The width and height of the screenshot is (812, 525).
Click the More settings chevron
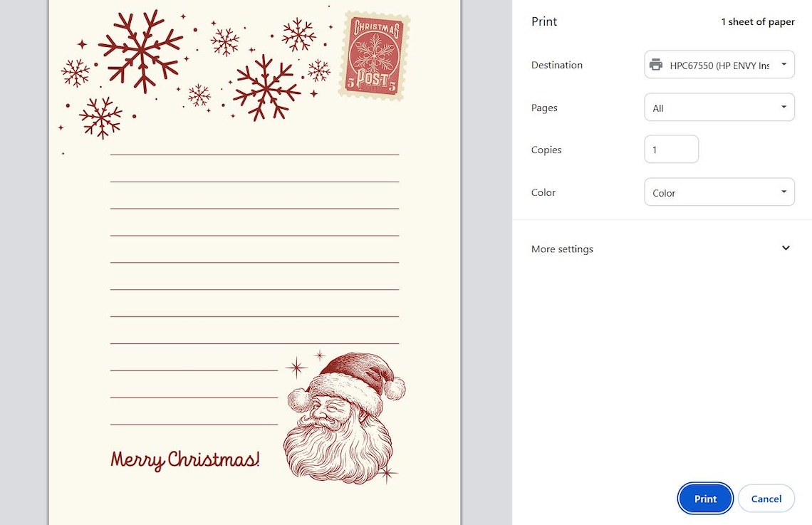point(786,248)
